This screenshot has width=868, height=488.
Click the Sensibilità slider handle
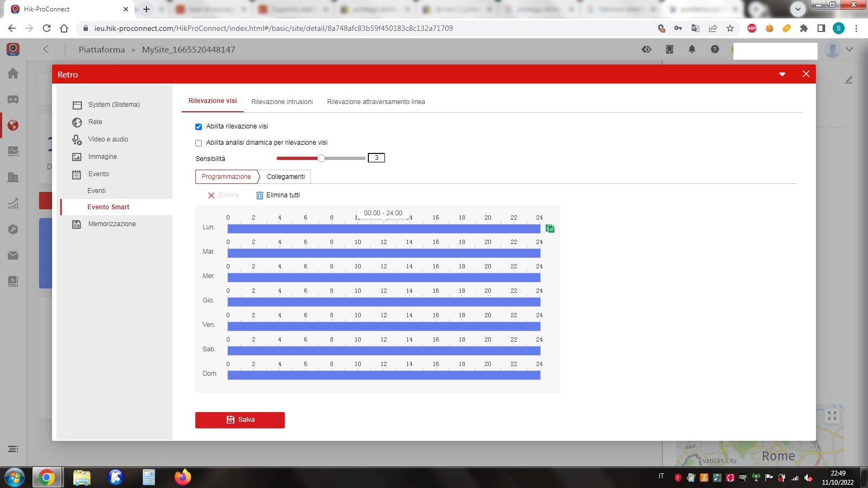(321, 158)
